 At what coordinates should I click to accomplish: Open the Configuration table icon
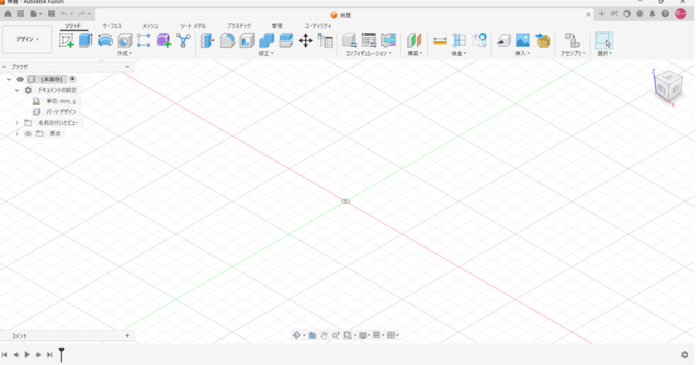tap(369, 41)
